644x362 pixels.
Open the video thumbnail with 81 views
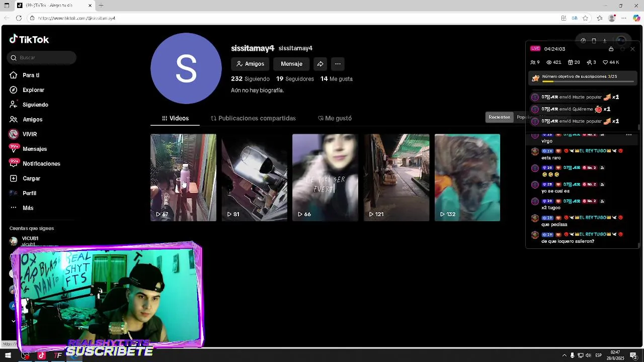pyautogui.click(x=254, y=177)
